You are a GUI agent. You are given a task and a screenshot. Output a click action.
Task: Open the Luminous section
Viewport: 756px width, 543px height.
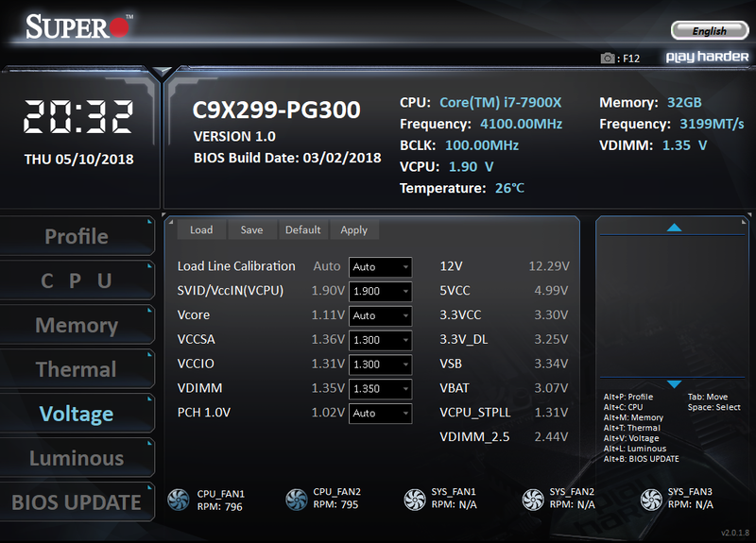[77, 458]
